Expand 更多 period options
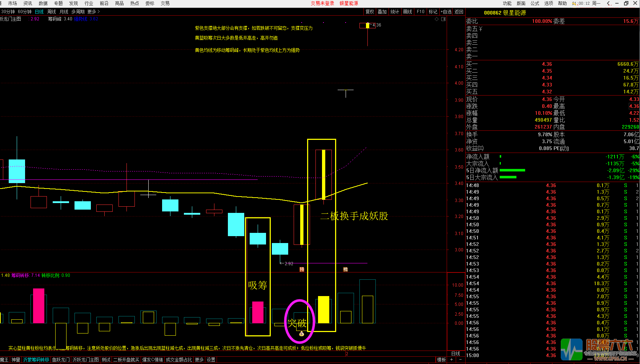This screenshot has width=640, height=364. [93, 12]
